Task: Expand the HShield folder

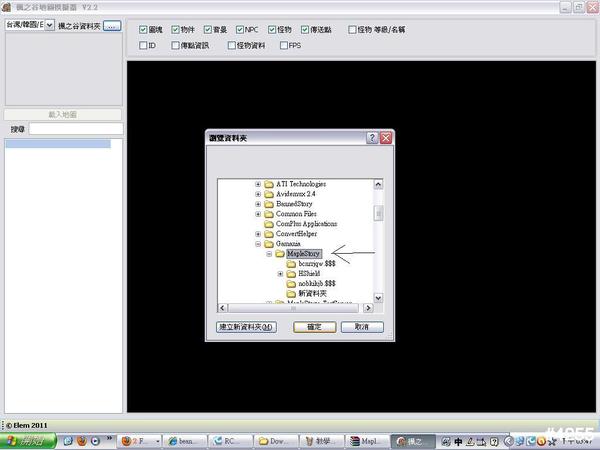Action: point(280,274)
